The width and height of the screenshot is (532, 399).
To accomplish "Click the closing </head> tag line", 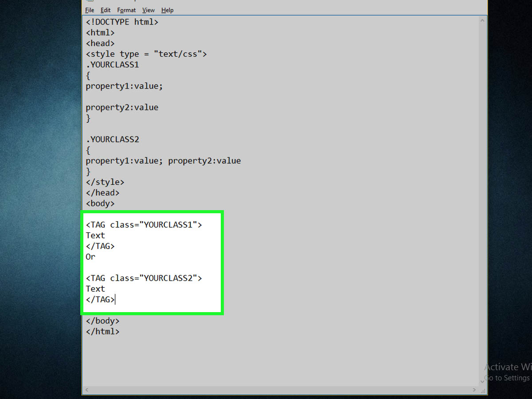I will (102, 193).
